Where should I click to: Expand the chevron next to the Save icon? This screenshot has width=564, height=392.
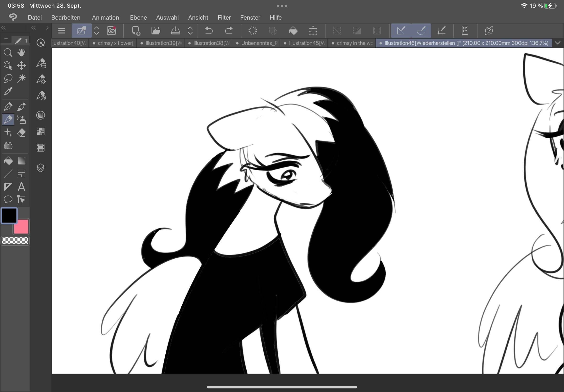pos(190,31)
